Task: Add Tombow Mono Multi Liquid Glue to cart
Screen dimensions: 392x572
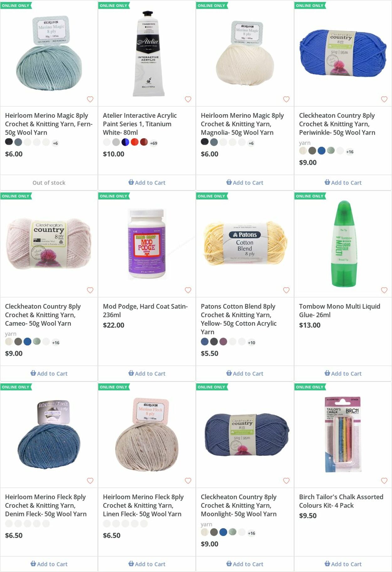Action: click(343, 373)
